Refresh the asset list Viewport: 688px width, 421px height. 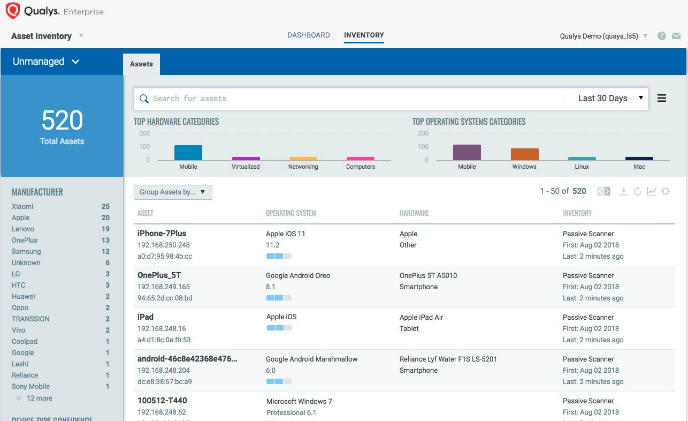[638, 191]
